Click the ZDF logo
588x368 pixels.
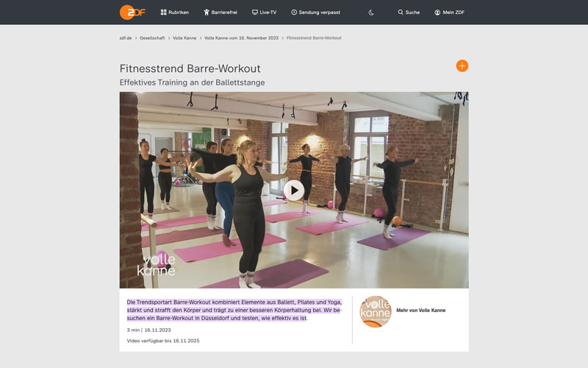tap(132, 13)
